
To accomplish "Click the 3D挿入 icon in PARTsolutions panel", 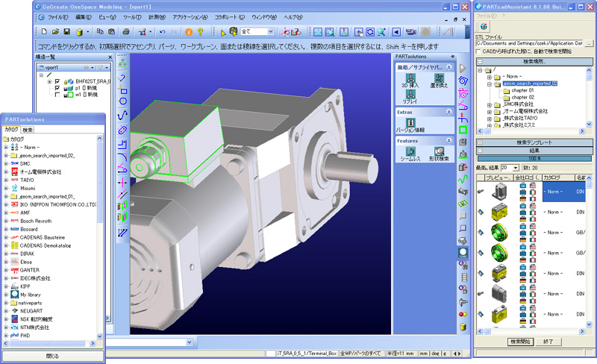I will [x=410, y=78].
